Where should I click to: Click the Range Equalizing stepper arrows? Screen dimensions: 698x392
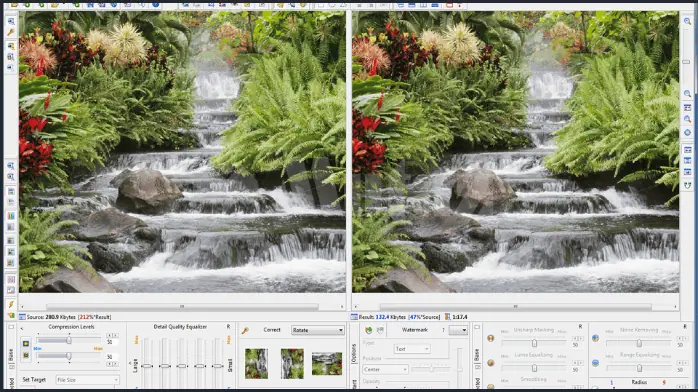682,364
